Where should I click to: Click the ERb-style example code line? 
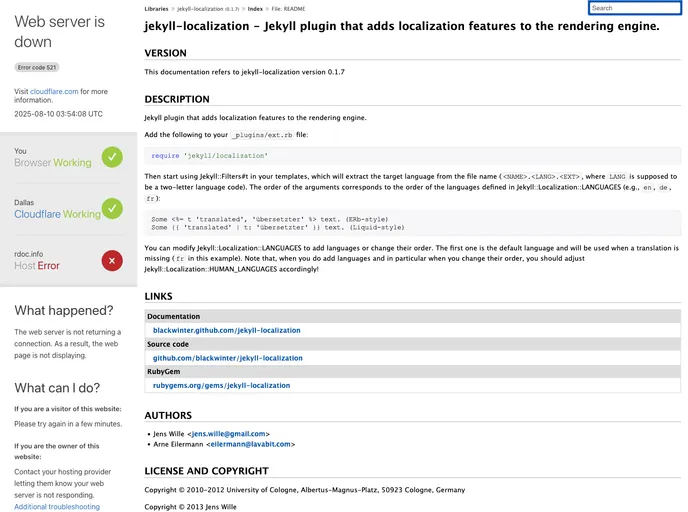coord(269,219)
